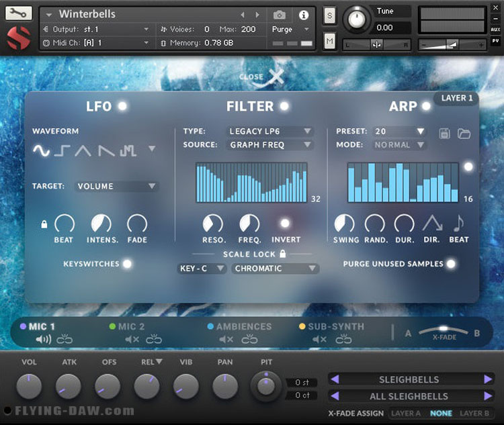Go to next instrument preset arrow

point(257,15)
